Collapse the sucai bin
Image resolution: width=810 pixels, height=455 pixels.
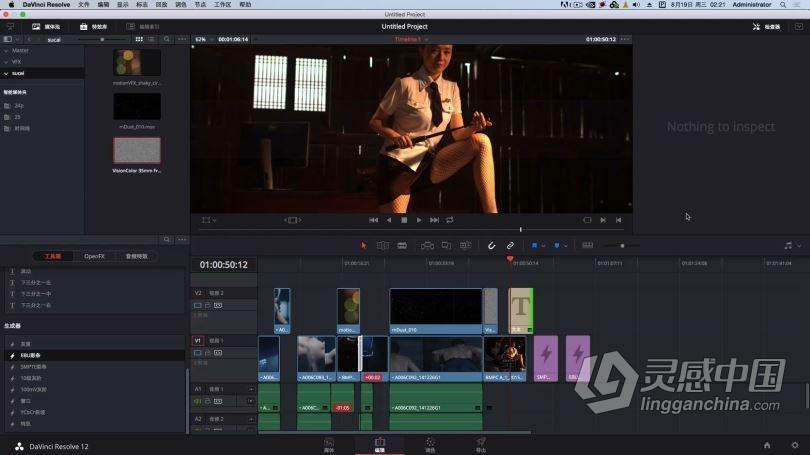click(x=6, y=73)
